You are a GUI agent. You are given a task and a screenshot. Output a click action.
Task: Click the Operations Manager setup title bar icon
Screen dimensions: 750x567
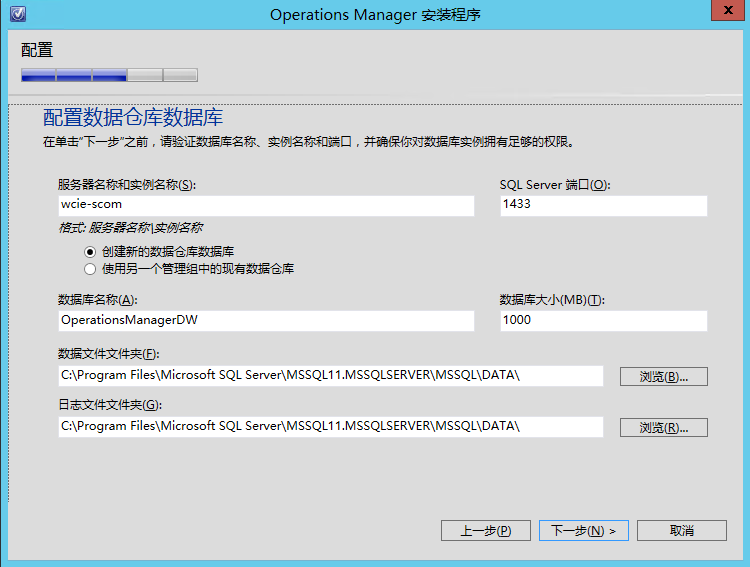tap(18, 13)
